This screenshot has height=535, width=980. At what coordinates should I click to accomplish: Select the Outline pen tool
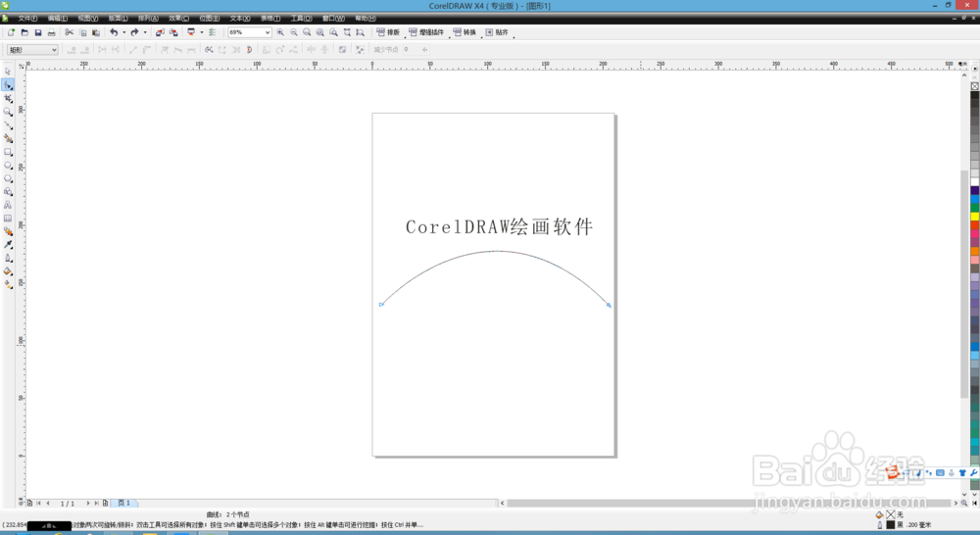tap(8, 258)
